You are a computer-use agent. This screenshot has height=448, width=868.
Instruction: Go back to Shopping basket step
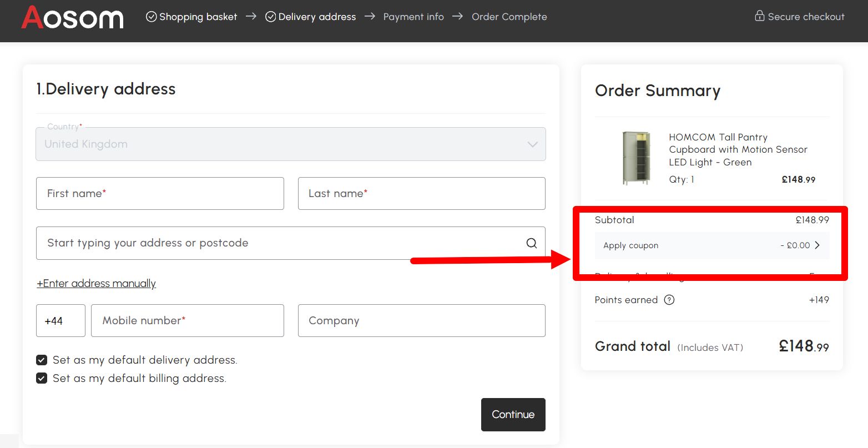click(198, 17)
